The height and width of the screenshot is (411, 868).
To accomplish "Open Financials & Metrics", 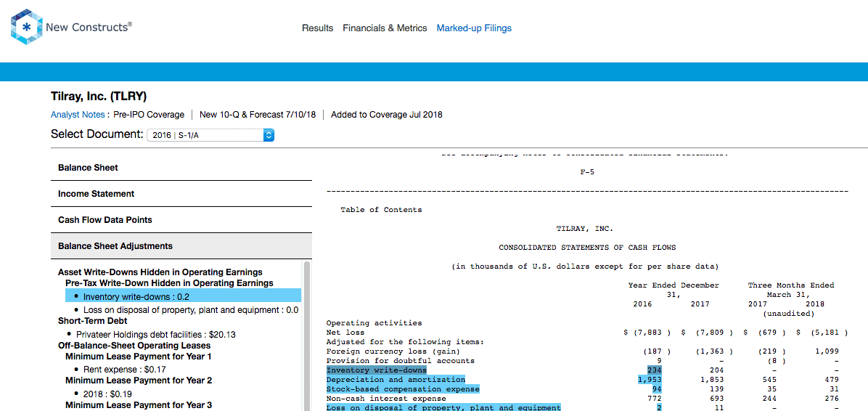I will point(385,28).
